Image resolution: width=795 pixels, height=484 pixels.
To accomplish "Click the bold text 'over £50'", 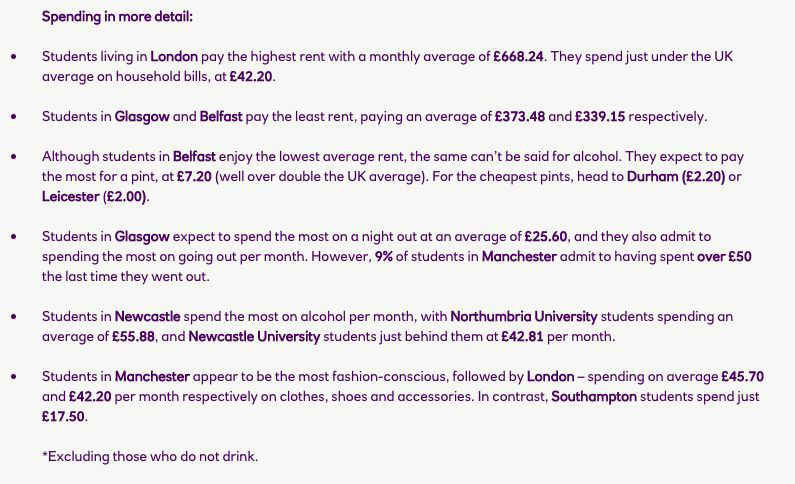I will (x=724, y=256).
